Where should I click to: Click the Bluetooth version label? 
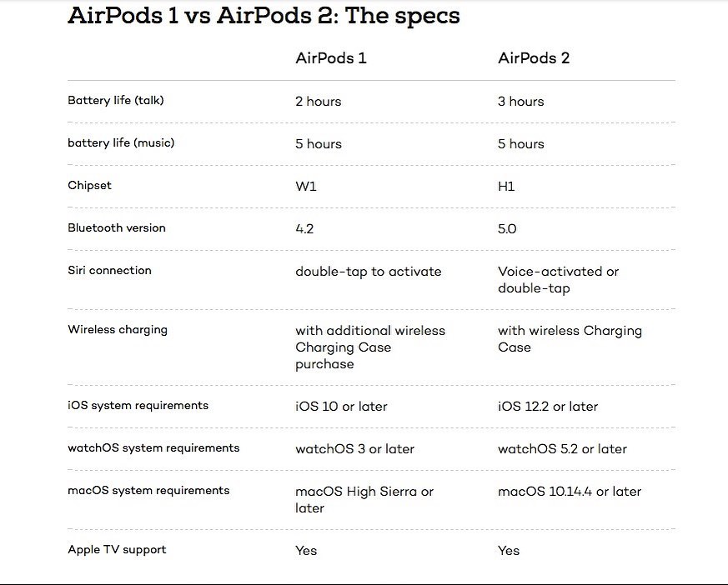(117, 227)
